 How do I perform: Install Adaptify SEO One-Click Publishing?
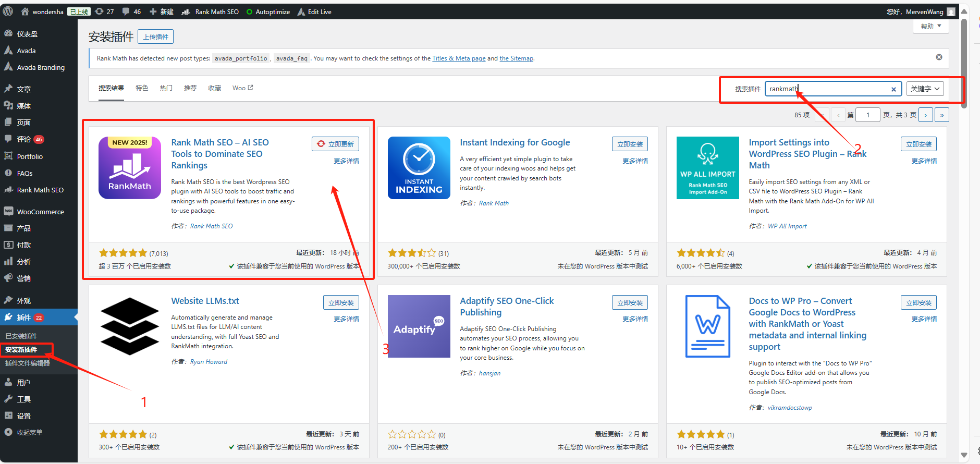630,302
